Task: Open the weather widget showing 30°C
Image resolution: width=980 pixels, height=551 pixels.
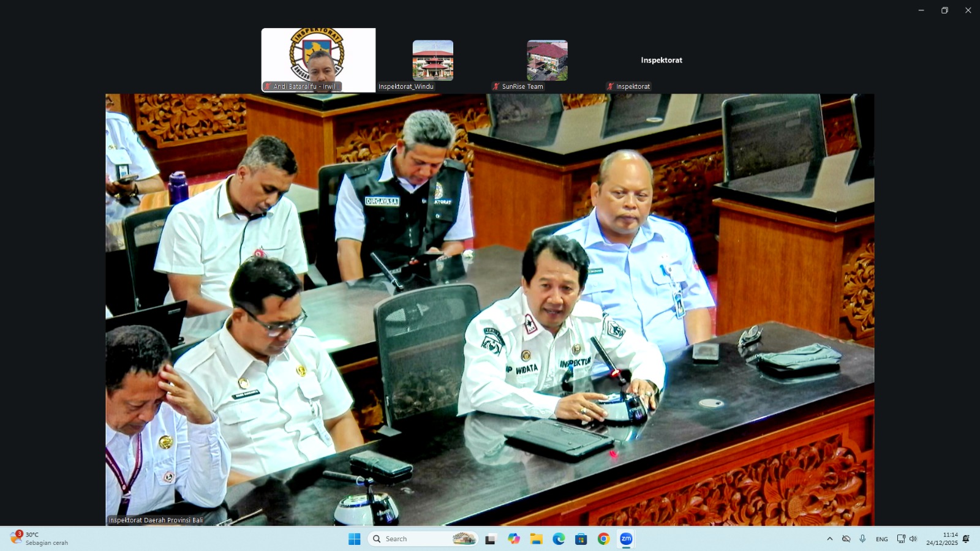Action: click(x=40, y=539)
